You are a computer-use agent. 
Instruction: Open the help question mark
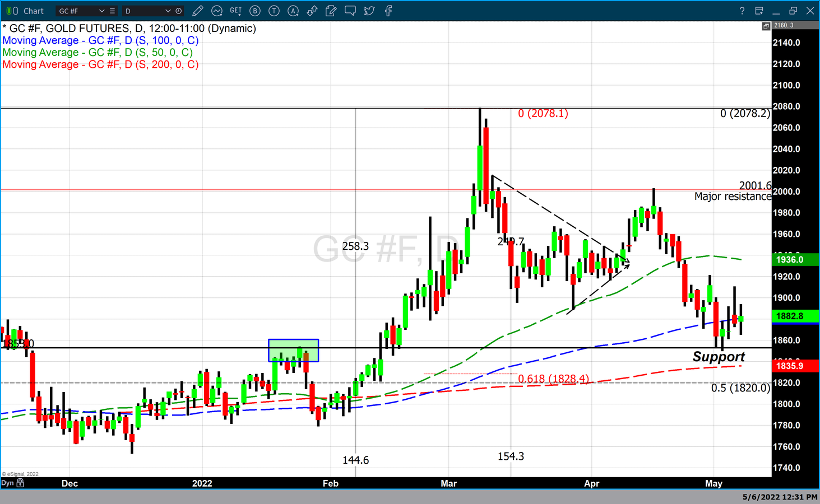[x=742, y=11]
